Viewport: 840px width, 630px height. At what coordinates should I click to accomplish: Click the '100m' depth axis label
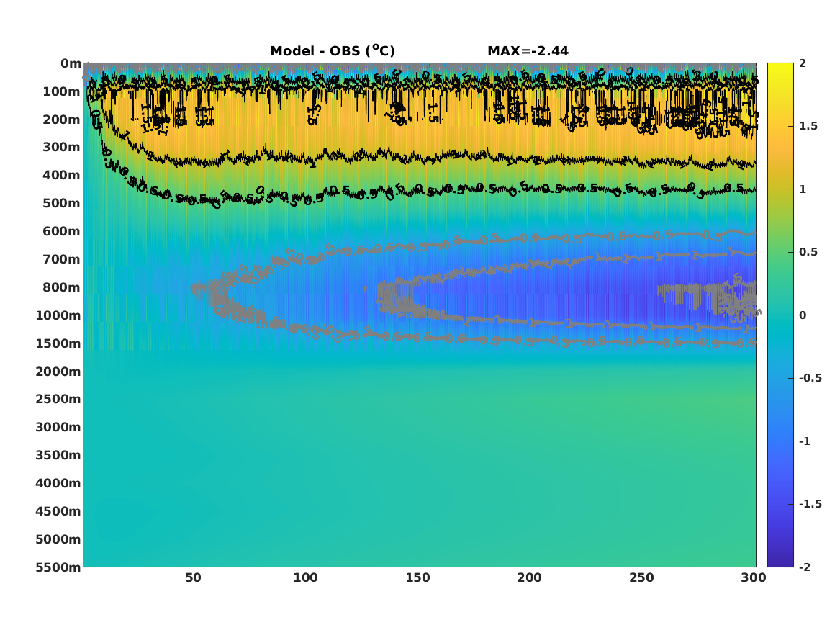tap(62, 91)
